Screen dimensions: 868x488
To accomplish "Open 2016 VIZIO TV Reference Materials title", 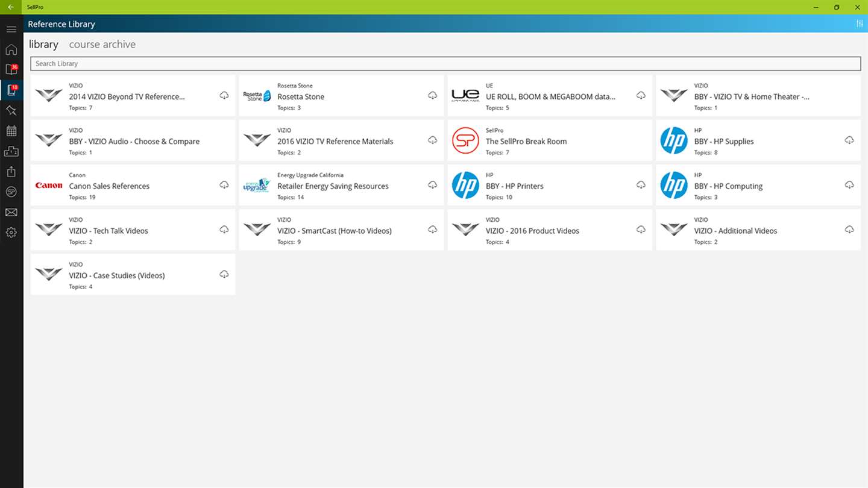I will click(x=335, y=142).
